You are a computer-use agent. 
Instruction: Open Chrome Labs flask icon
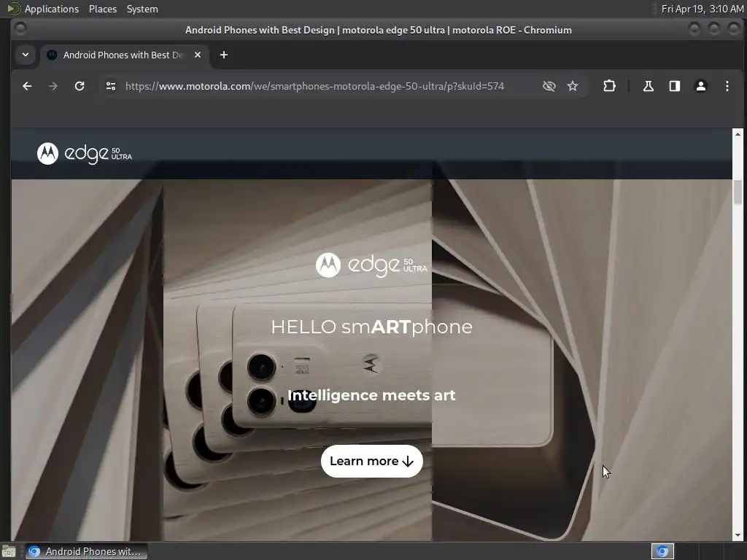(x=648, y=86)
